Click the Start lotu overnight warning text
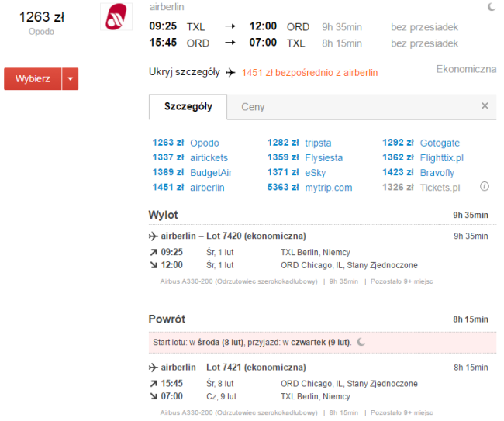The image size is (504, 421). (252, 342)
